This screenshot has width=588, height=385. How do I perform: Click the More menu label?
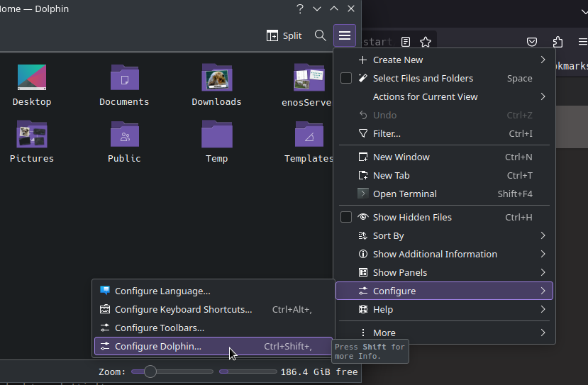pos(384,333)
